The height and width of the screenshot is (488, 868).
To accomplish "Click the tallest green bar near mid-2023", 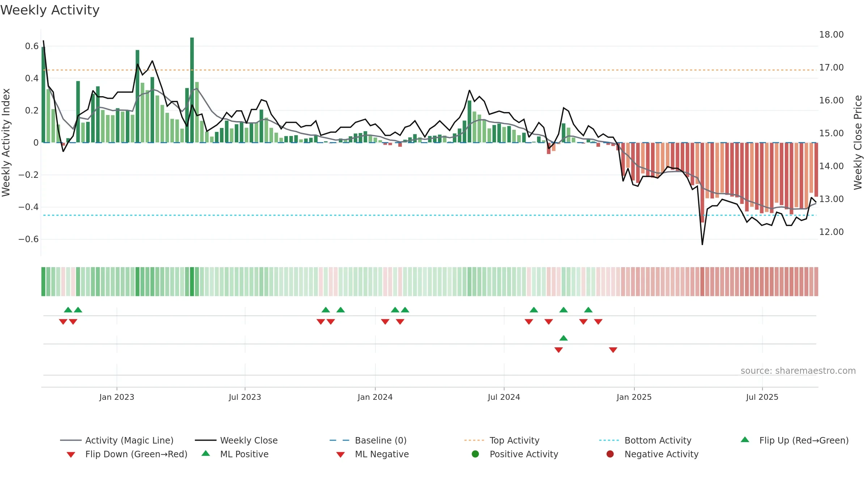I will [x=192, y=90].
